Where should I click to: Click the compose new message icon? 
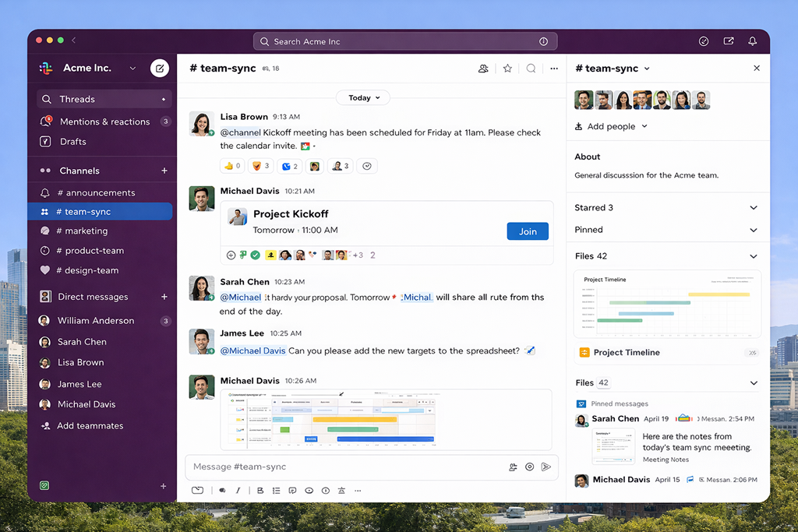[x=159, y=69]
